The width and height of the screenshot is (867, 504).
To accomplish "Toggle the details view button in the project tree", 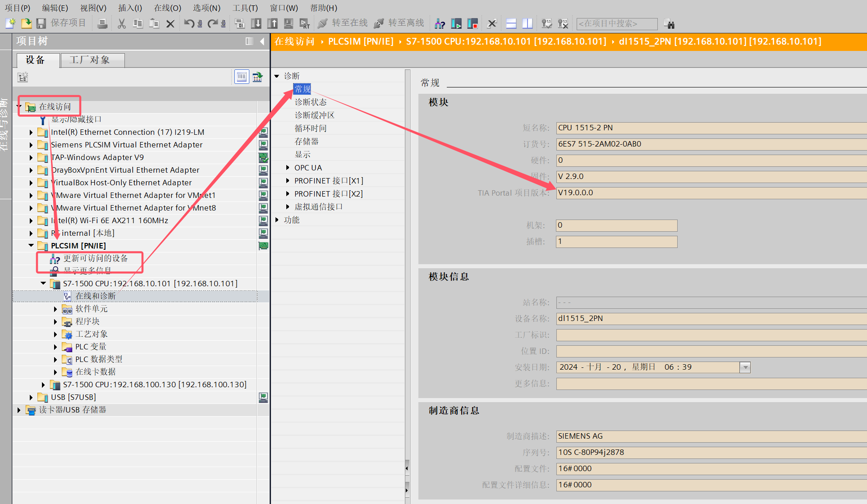I will (x=242, y=77).
